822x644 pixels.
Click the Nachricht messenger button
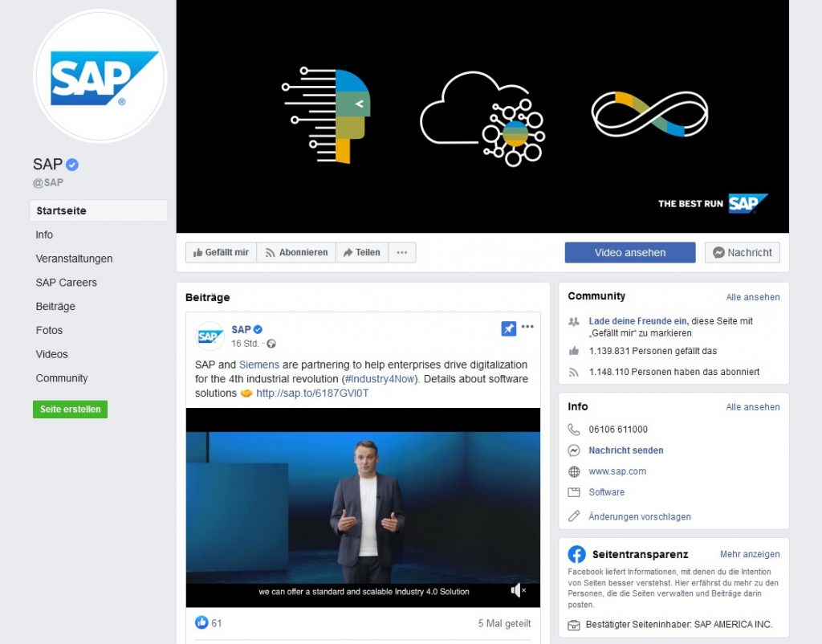743,252
